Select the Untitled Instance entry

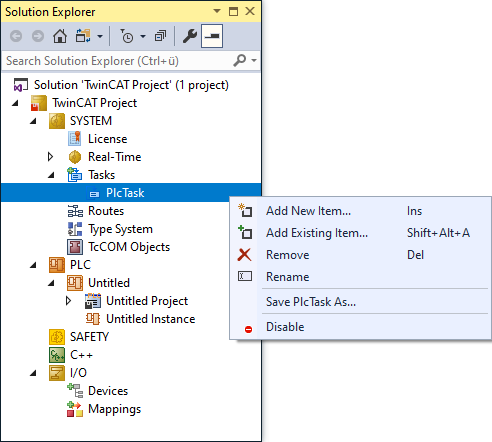[151, 319]
